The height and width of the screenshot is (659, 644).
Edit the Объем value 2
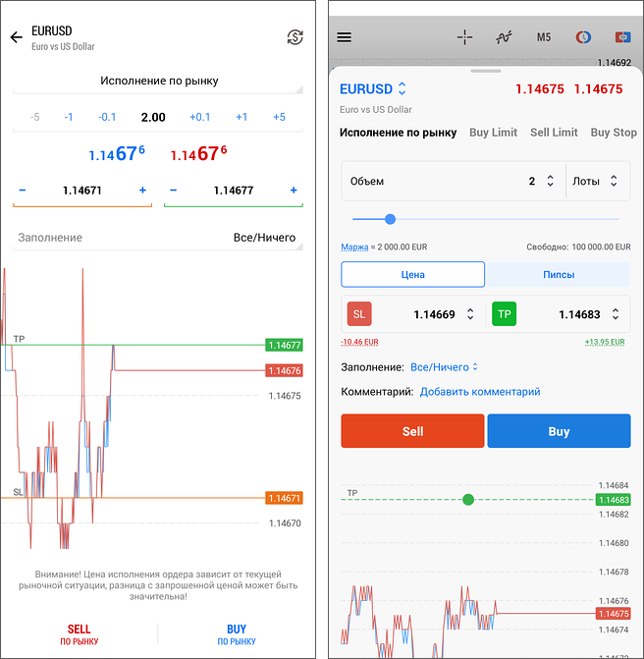click(x=532, y=181)
